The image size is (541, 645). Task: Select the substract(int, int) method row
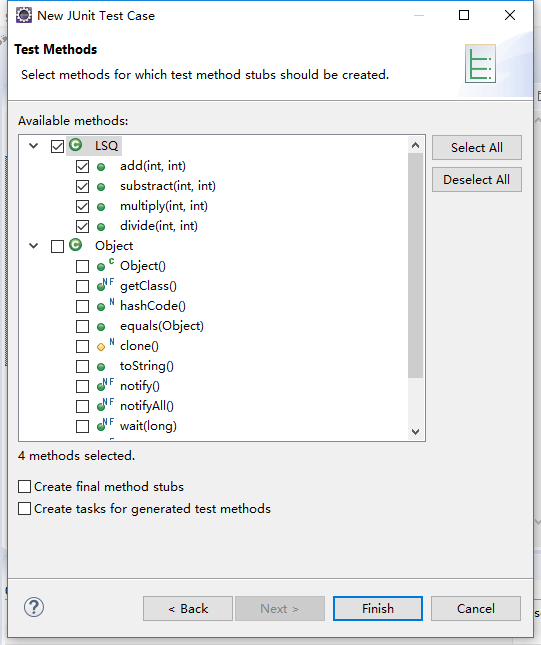tap(168, 186)
